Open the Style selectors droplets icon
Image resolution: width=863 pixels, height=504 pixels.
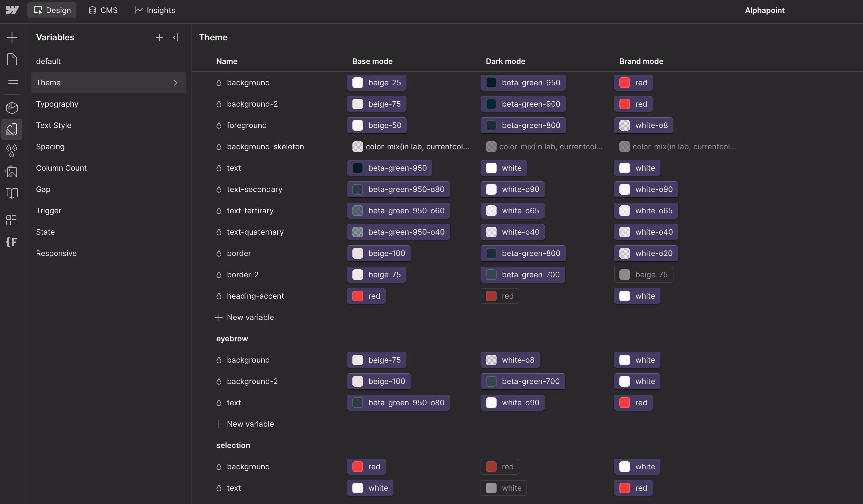click(x=12, y=151)
